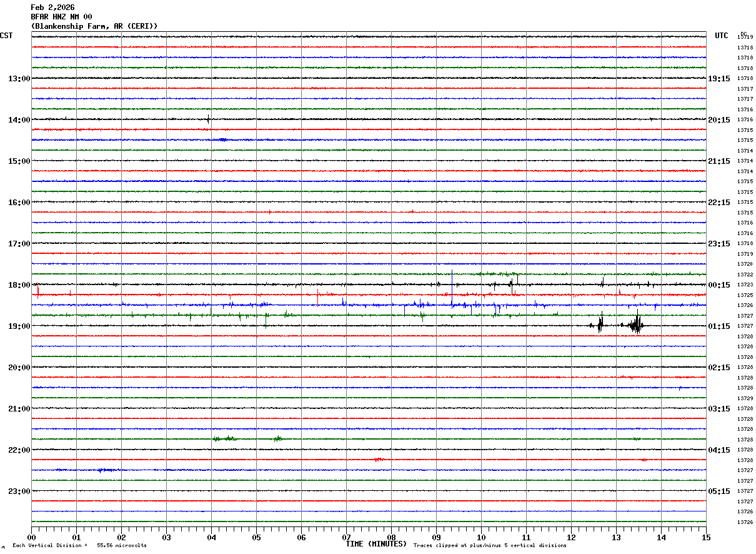Click the black spike on the 14:00 trace

click(208, 118)
